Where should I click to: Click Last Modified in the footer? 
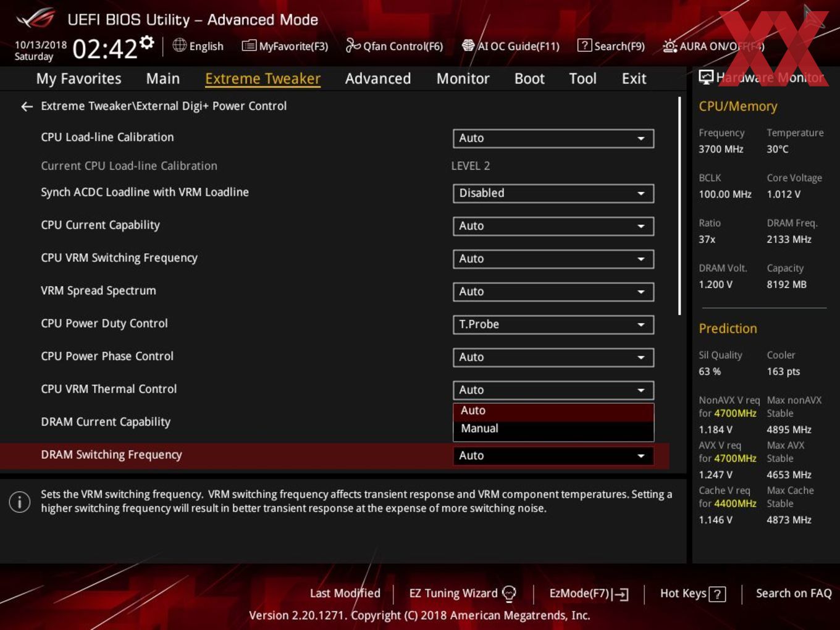[x=345, y=594]
